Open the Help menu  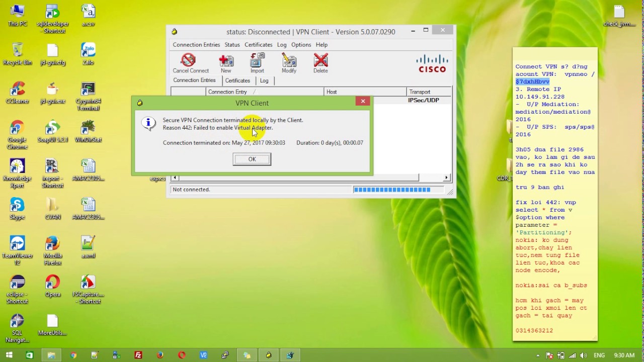coord(321,45)
